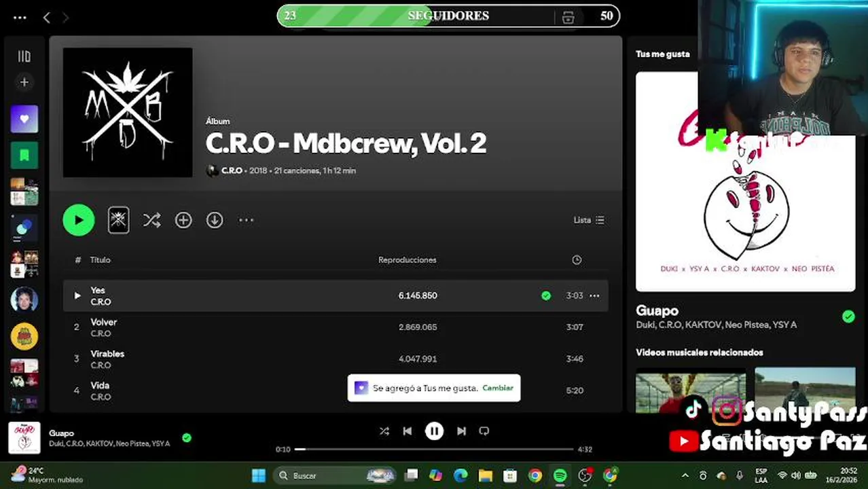The width and height of the screenshot is (868, 489).
Task: Open Microsoft Store from the taskbar
Action: click(x=510, y=475)
